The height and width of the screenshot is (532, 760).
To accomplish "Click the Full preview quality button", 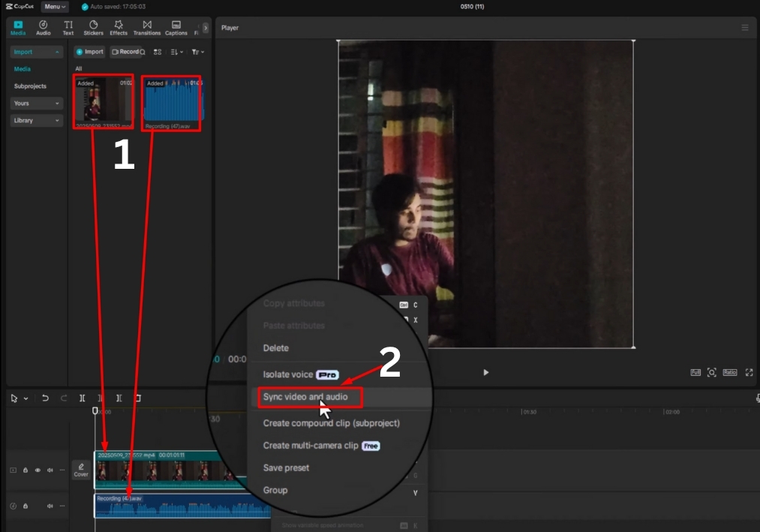I will 695,372.
